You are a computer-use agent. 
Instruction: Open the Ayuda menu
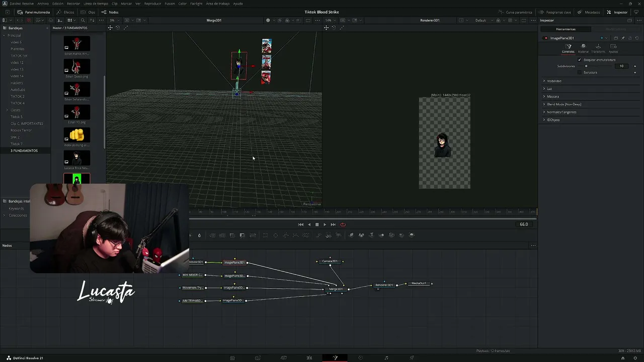point(238,4)
